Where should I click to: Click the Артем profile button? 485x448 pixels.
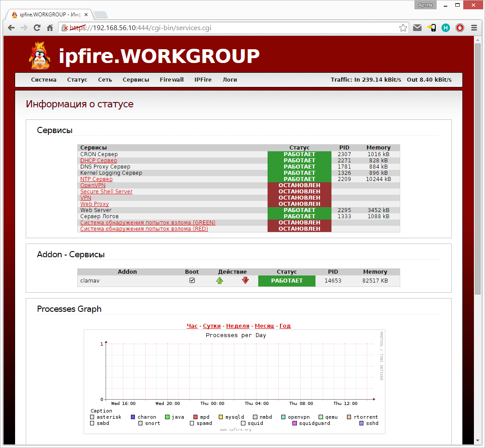pos(425,5)
